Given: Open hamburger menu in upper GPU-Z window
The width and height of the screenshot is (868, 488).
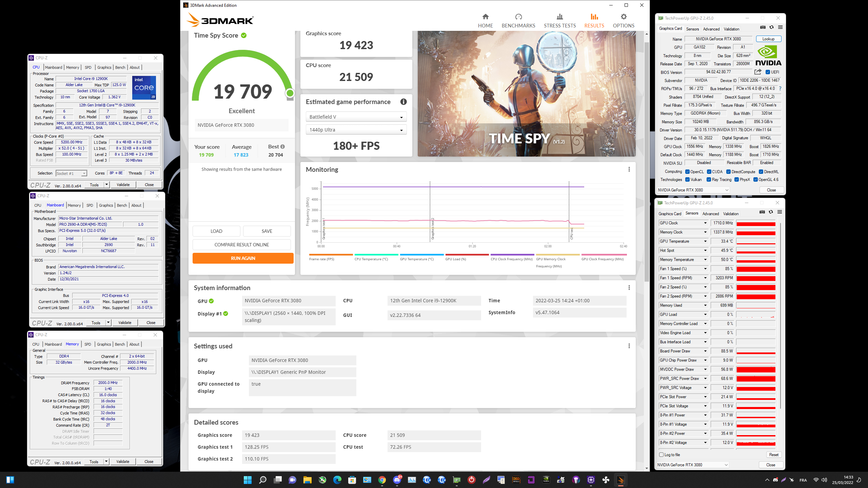Looking at the screenshot, I should 780,27.
